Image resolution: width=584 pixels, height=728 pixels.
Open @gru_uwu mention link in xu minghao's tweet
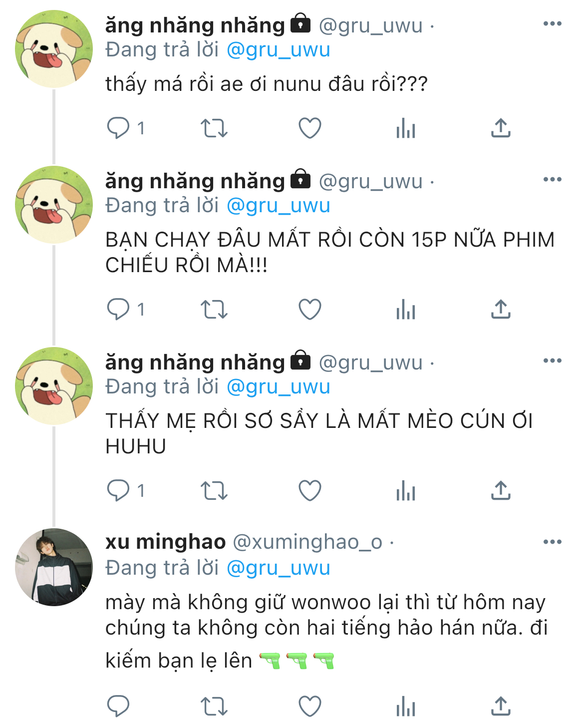click(279, 568)
